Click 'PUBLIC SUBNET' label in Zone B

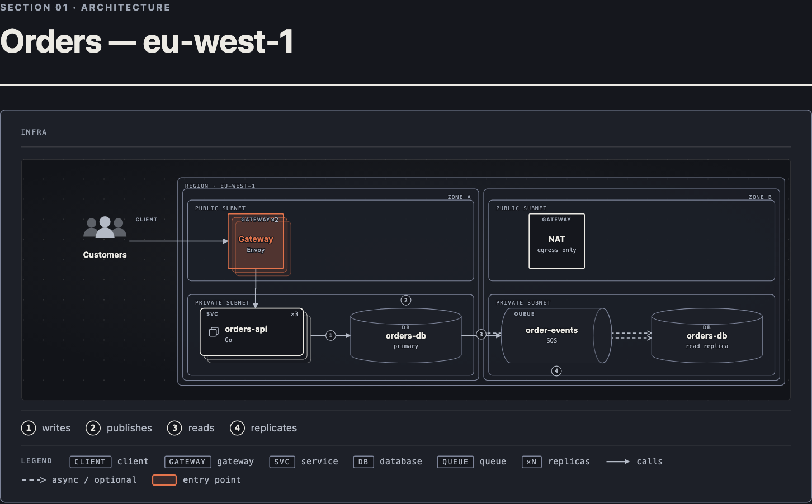point(521,208)
